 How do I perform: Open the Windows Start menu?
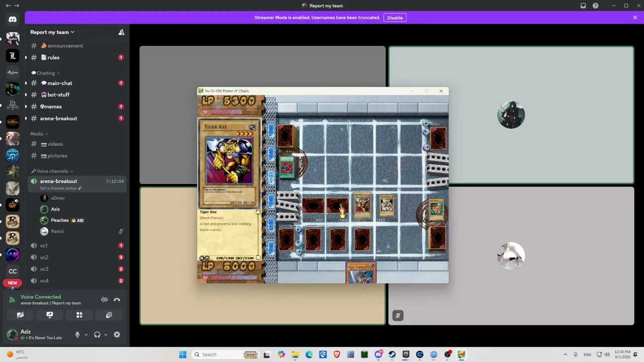[183, 354]
